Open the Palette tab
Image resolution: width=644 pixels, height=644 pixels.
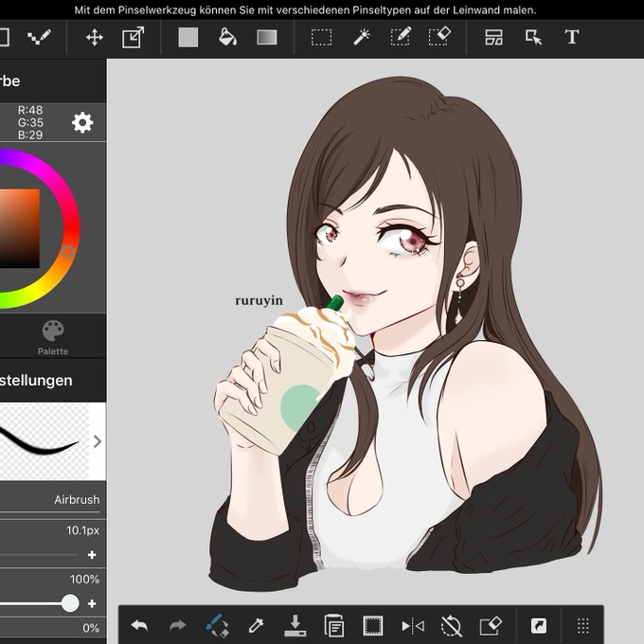53,337
